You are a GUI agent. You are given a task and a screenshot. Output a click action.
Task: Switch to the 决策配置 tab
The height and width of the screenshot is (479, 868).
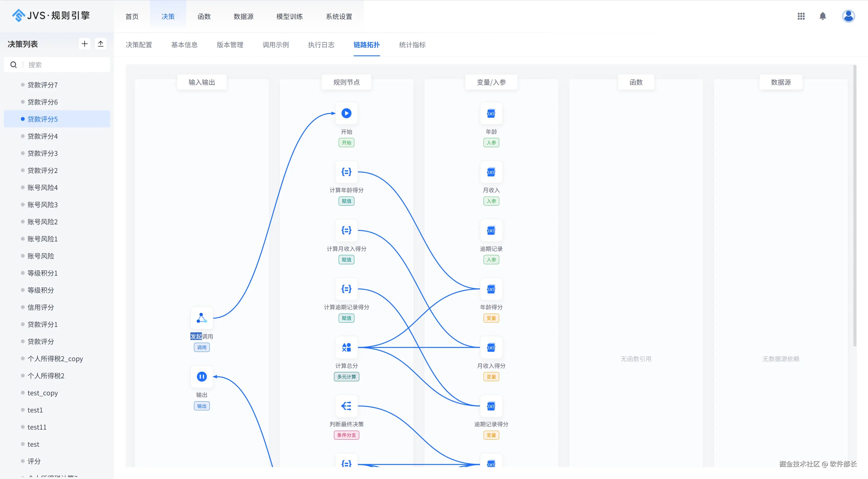pos(139,45)
